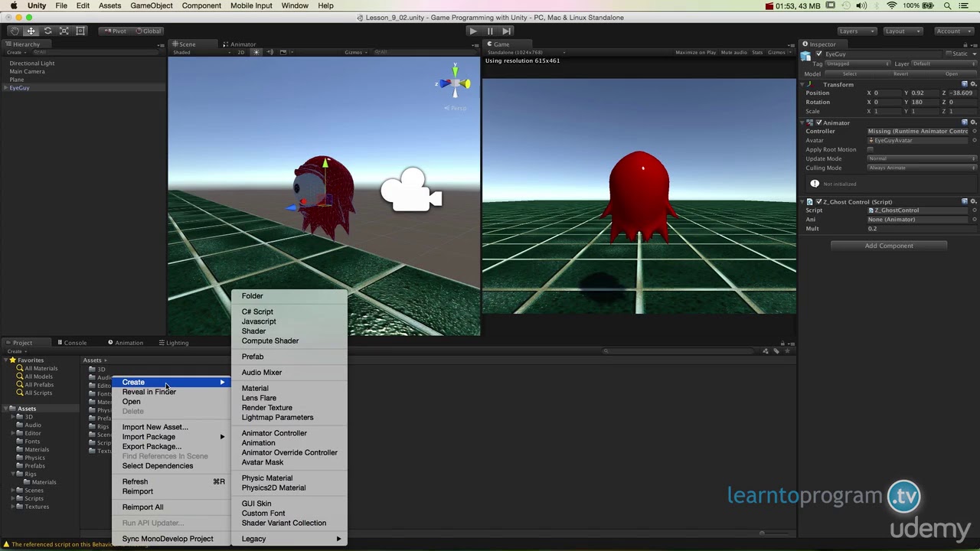The height and width of the screenshot is (551, 980).
Task: Open the Layer Default dropdown
Action: click(943, 64)
